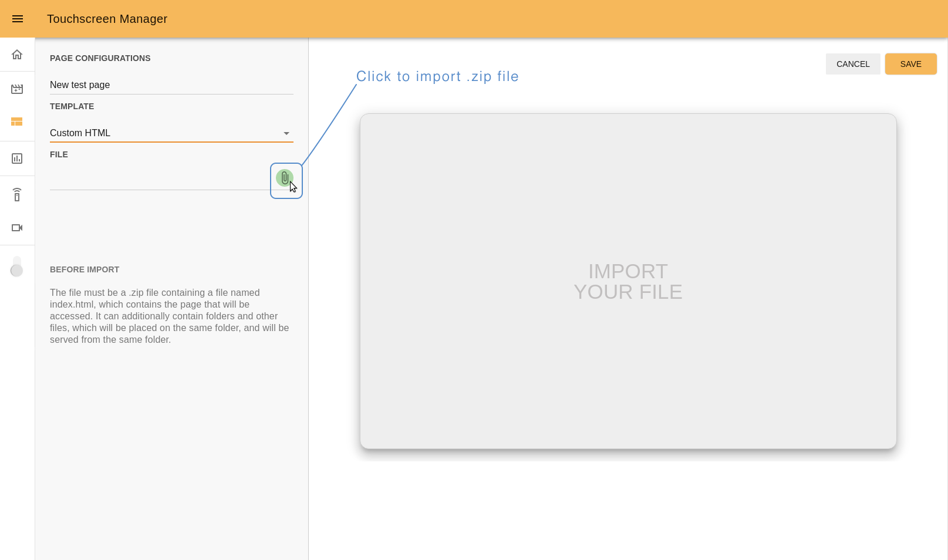
Task: Open the video camera sidebar section
Action: (x=17, y=228)
